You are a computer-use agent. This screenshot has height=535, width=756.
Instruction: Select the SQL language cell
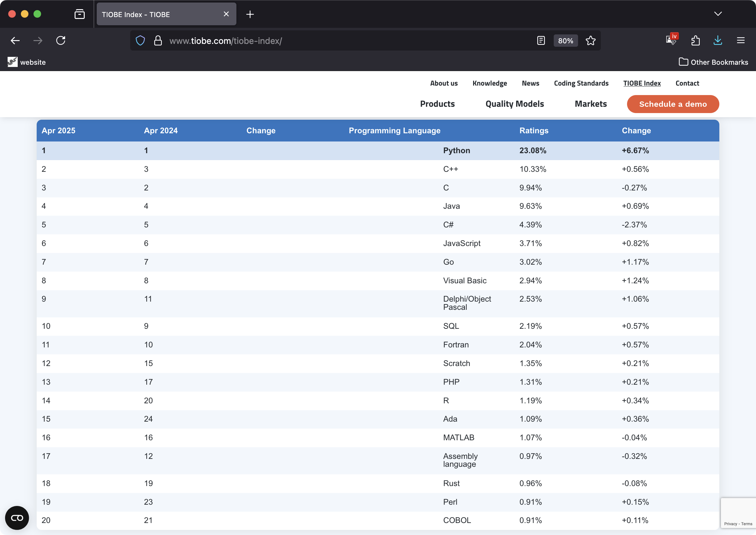coord(451,326)
